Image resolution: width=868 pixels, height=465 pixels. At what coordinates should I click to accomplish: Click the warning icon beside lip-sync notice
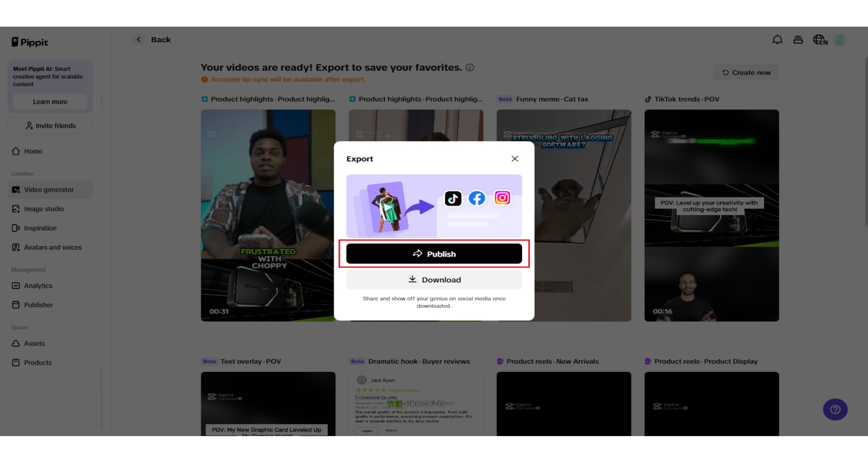204,80
